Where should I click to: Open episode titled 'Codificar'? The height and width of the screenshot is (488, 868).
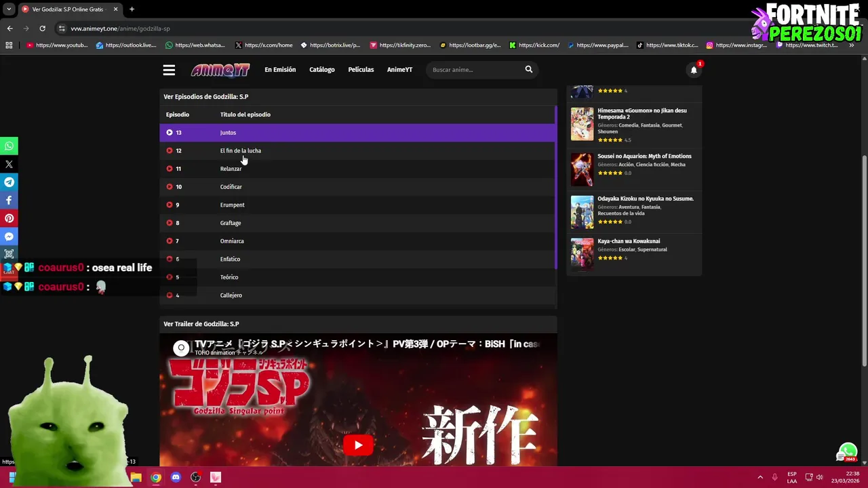[231, 186]
